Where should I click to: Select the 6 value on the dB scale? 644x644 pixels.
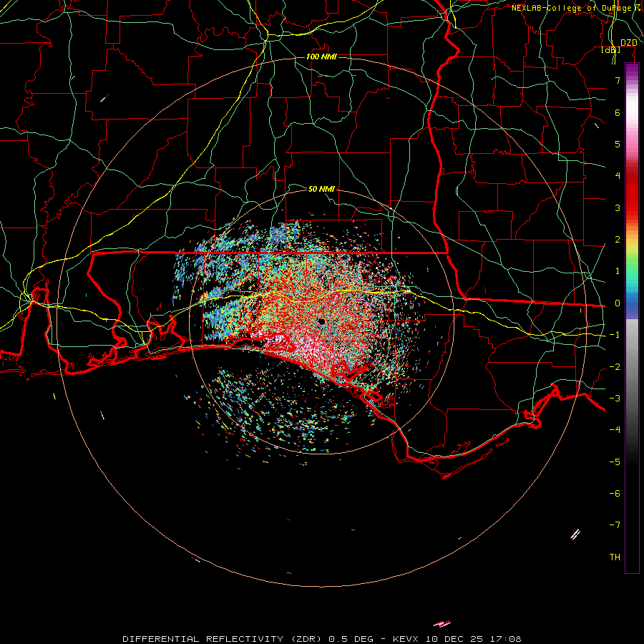tap(618, 112)
